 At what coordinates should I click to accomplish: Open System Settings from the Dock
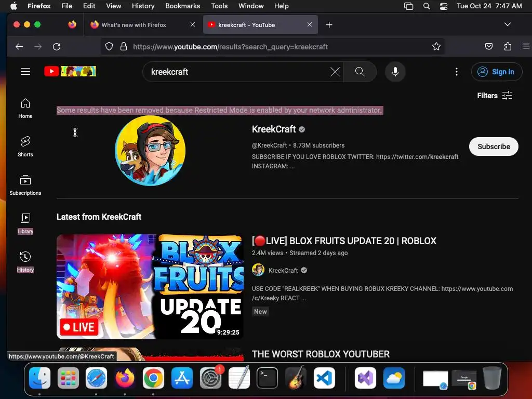point(210,378)
